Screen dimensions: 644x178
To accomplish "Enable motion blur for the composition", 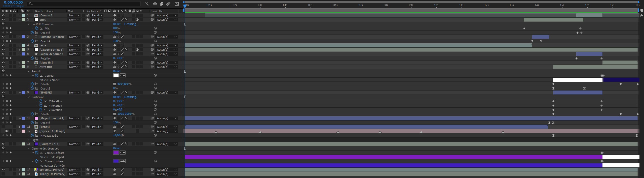I will click(x=168, y=4).
